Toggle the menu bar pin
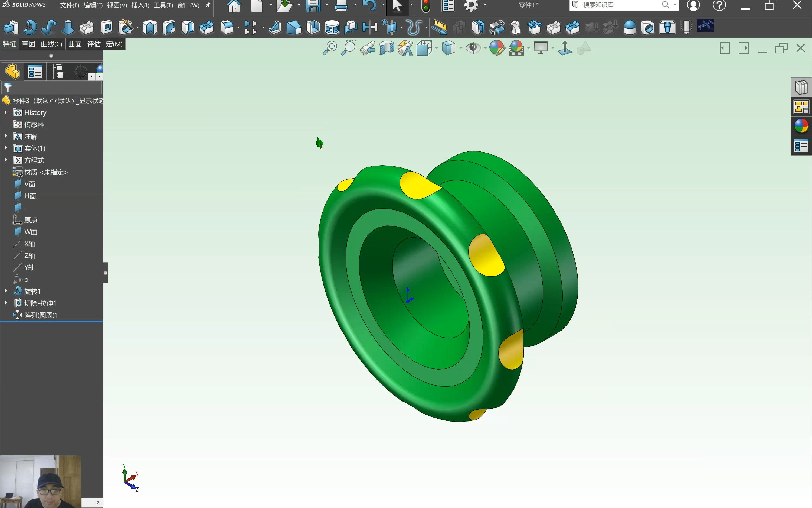This screenshot has height=508, width=812. pos(208,5)
